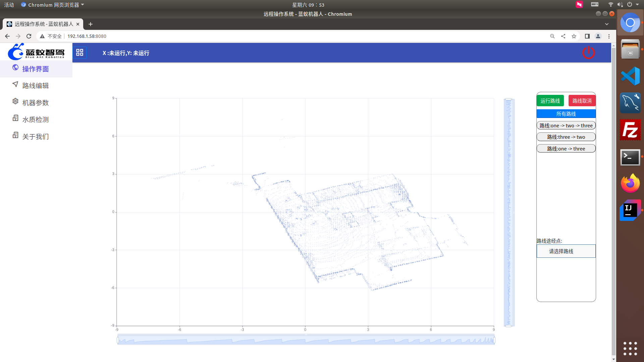Open Chromium from the Ubuntu dock

click(x=630, y=23)
